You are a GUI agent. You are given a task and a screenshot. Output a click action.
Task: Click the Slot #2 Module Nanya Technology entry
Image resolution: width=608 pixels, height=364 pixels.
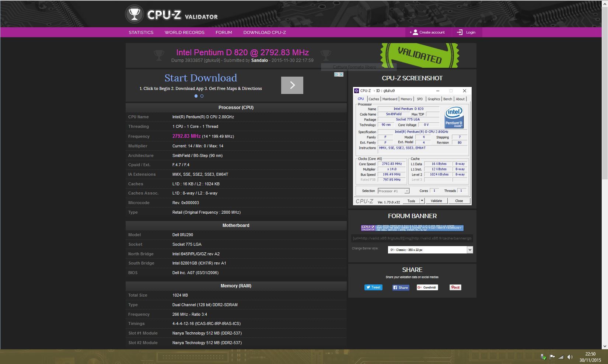coord(207,343)
